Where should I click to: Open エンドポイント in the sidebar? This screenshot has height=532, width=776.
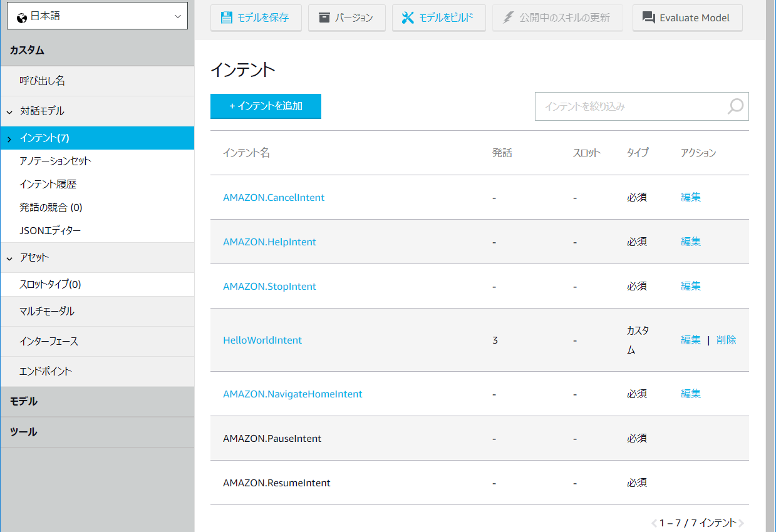pos(97,371)
